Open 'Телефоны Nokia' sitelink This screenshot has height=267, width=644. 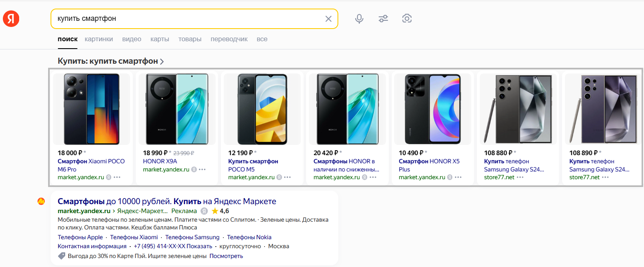tap(249, 237)
